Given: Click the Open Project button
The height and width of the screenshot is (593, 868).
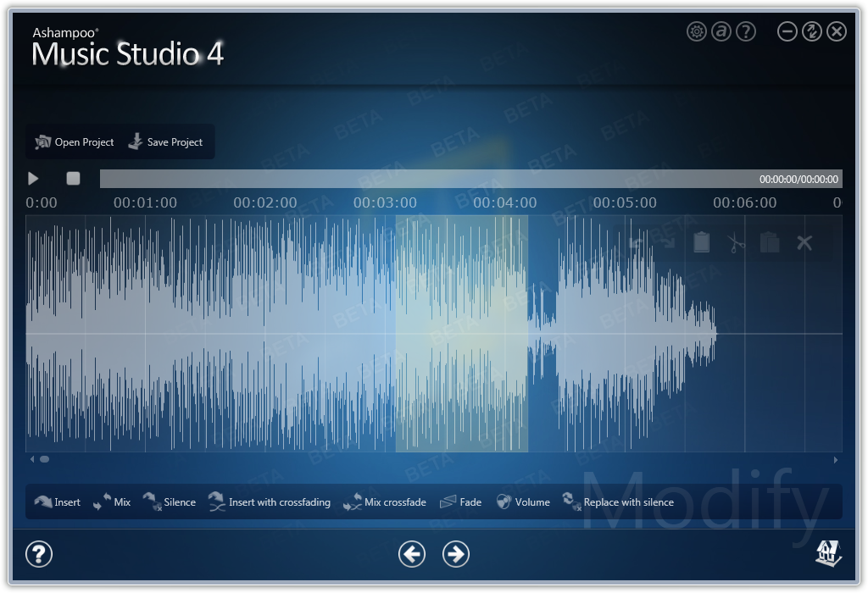Looking at the screenshot, I should pos(75,142).
